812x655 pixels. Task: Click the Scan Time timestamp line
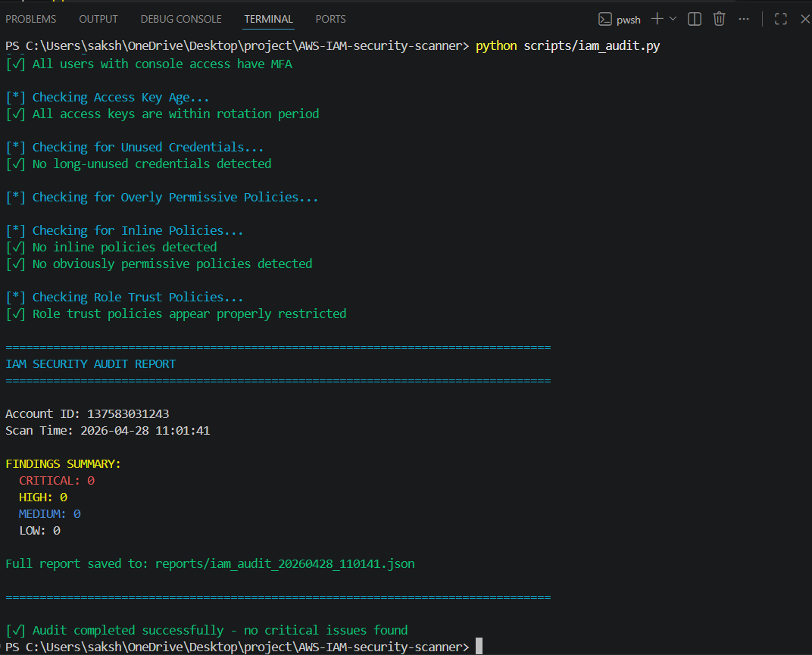(108, 431)
